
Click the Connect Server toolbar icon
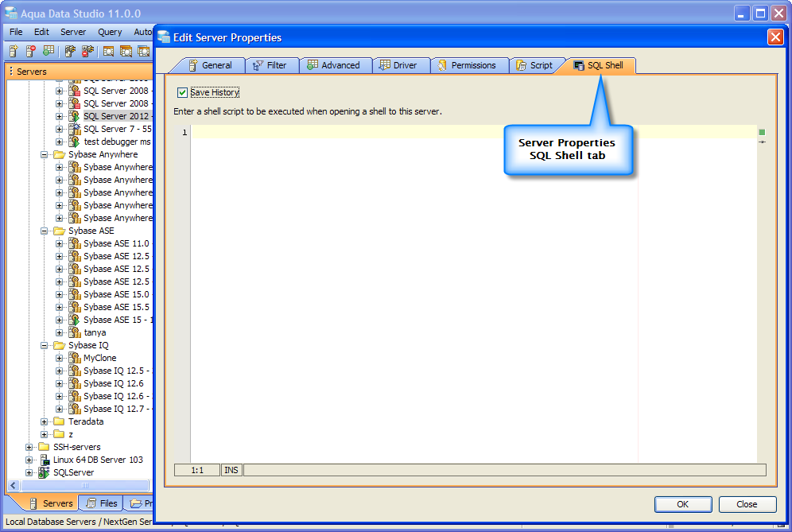click(70, 51)
